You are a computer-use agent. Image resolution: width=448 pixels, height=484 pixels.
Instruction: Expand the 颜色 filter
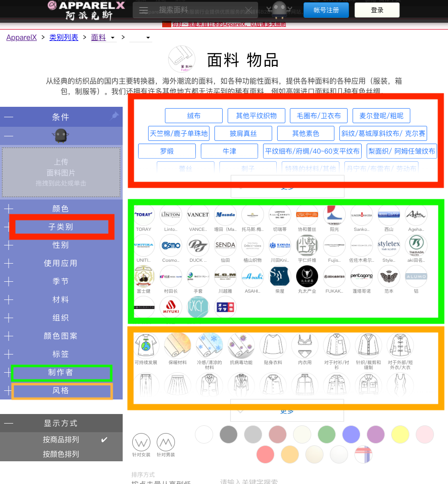(x=9, y=209)
